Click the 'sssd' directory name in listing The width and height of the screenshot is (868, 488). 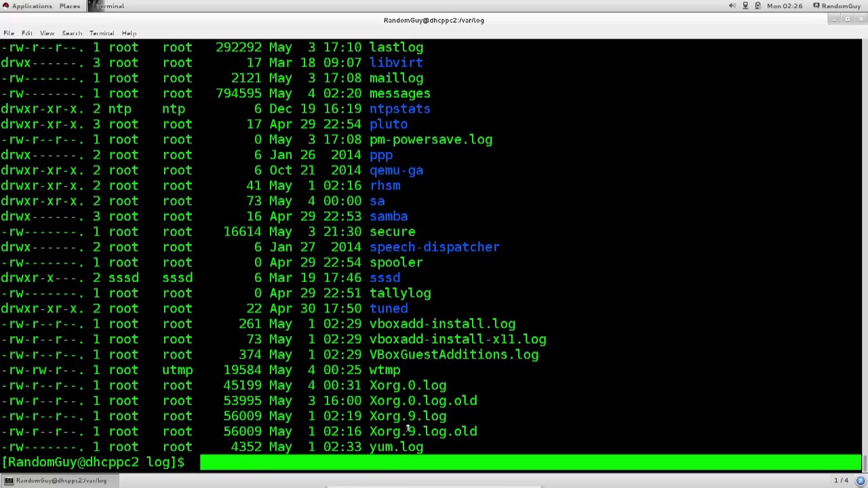(x=384, y=278)
